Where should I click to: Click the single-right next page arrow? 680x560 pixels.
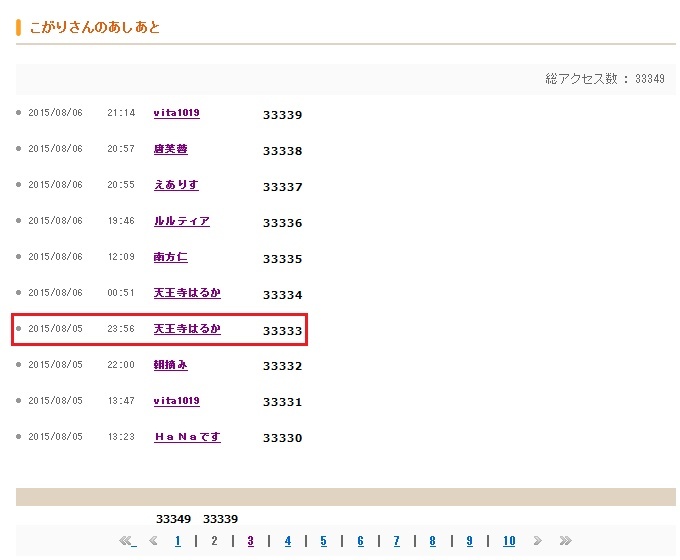(x=537, y=541)
